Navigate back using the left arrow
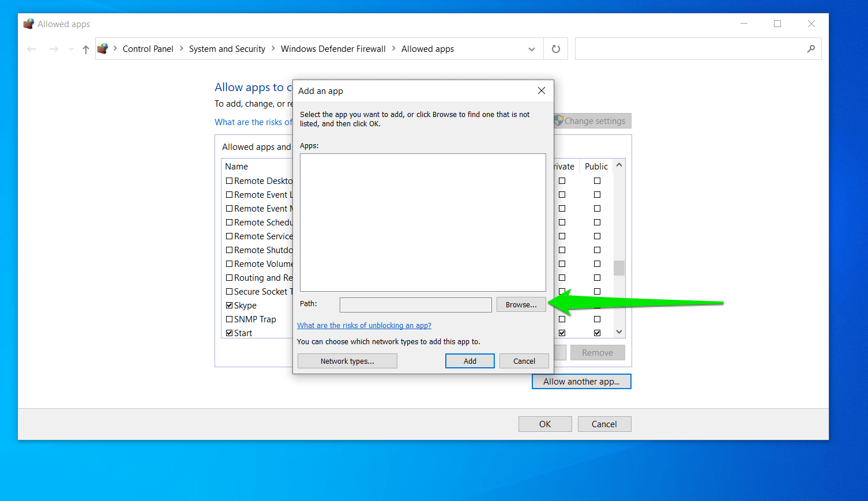868x501 pixels. click(32, 49)
